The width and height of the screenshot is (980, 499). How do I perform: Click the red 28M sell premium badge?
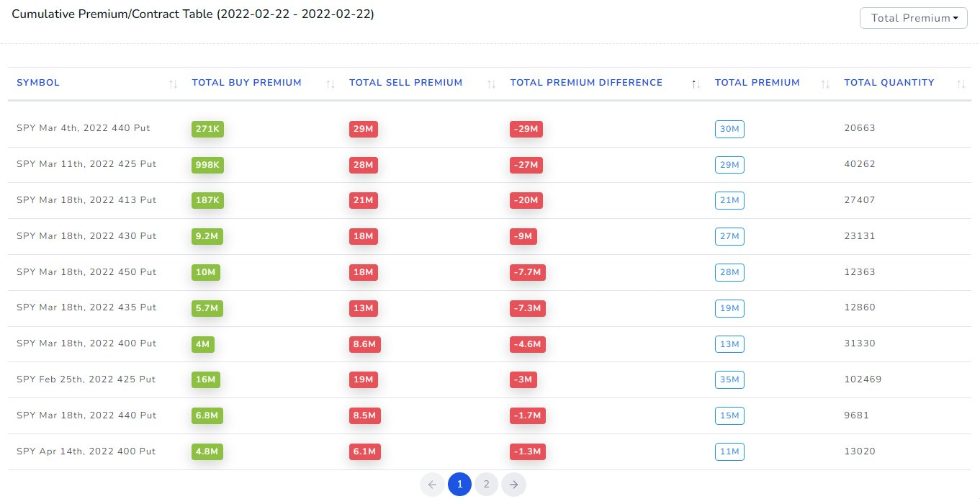pyautogui.click(x=364, y=165)
